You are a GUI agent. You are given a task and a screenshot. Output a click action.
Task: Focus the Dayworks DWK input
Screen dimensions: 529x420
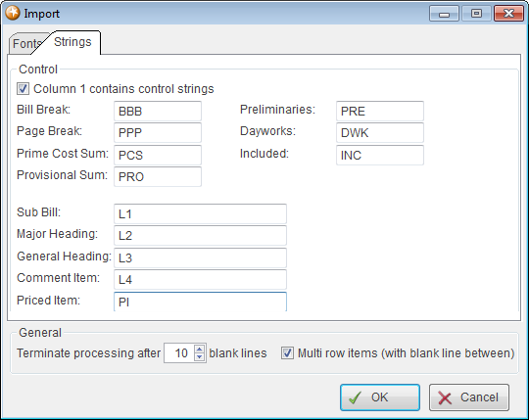coord(380,132)
